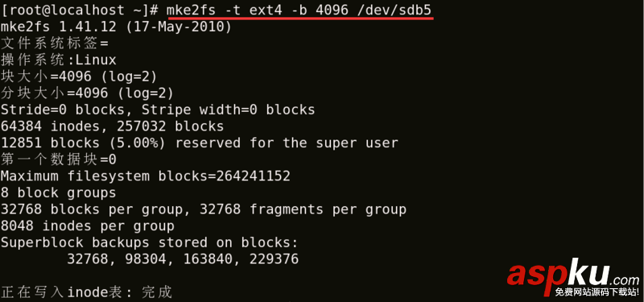Click the 8 block groups line
The image size is (644, 302).
[x=58, y=192]
